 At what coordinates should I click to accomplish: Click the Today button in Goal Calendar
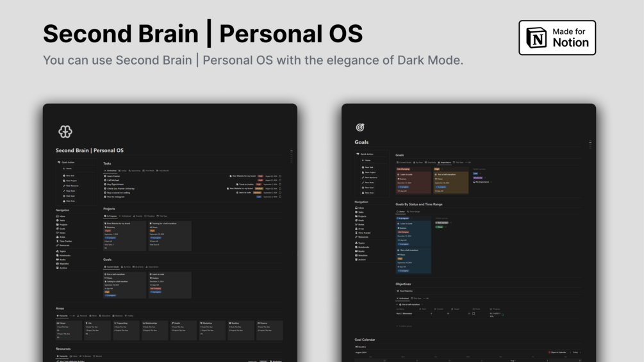point(575,352)
